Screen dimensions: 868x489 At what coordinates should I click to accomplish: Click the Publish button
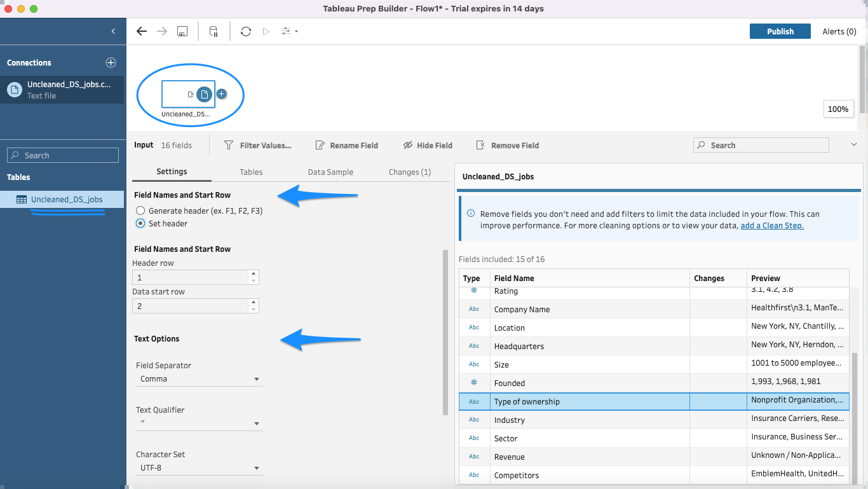[780, 31]
